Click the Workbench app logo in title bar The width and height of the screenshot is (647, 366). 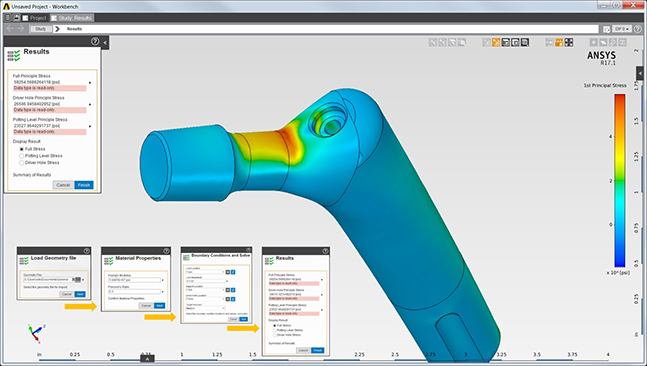pyautogui.click(x=6, y=7)
